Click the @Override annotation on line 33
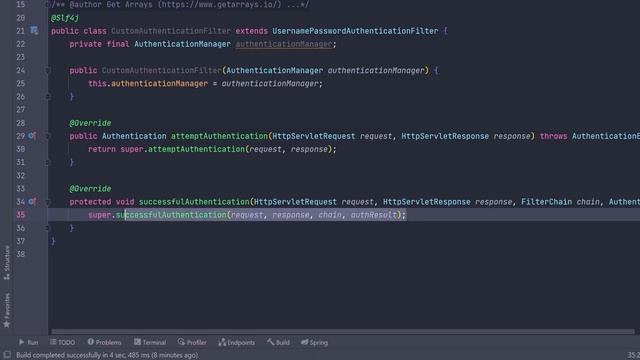Image resolution: width=640 pixels, height=360 pixels. click(x=90, y=189)
